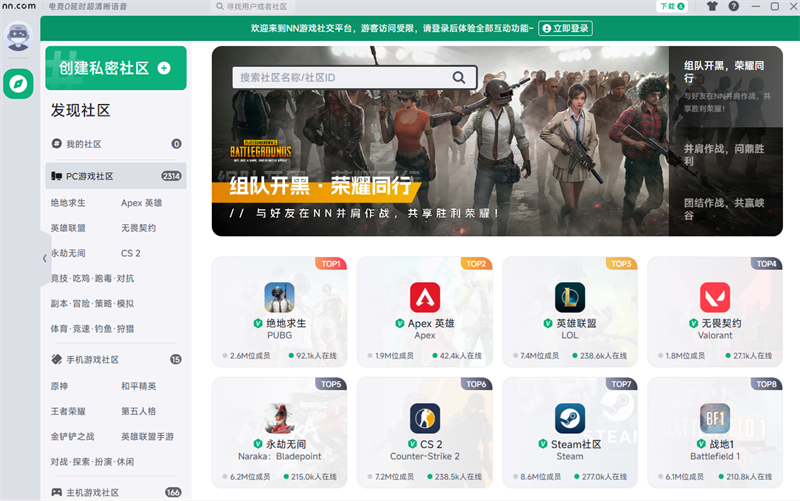Screen dimensions: 800x501
Task: Open CS 2 community card title
Action: point(432,444)
